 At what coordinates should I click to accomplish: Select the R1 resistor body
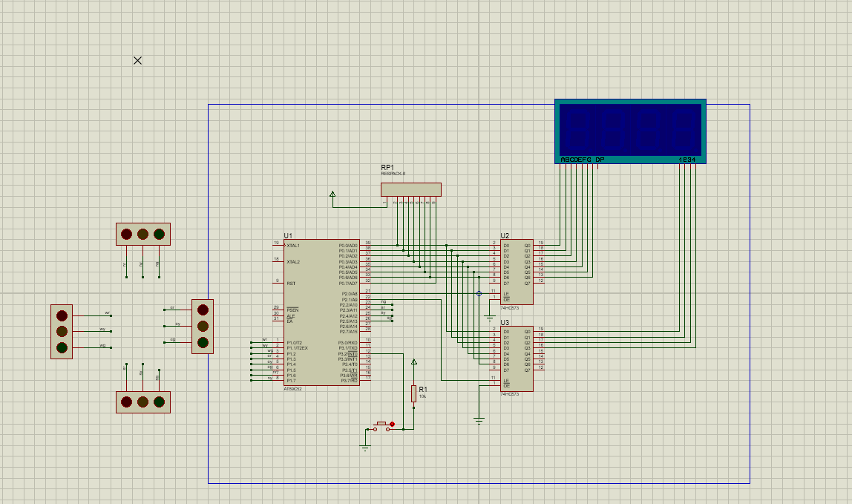click(x=413, y=393)
